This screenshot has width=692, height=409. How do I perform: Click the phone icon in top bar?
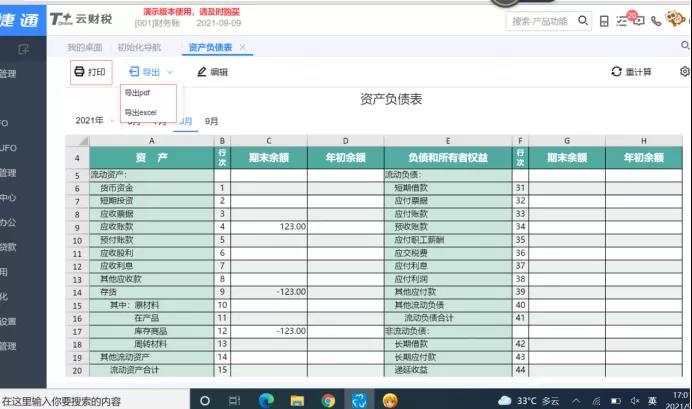tap(655, 20)
